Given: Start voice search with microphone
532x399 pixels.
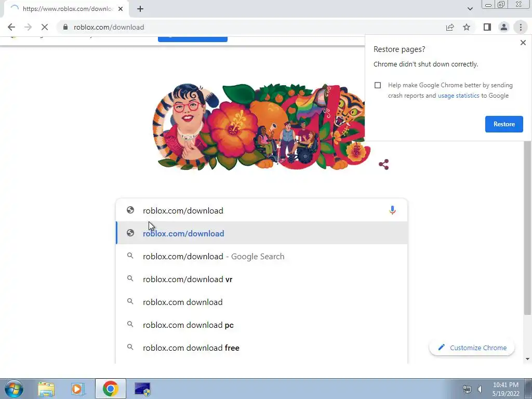Looking at the screenshot, I should (x=392, y=210).
